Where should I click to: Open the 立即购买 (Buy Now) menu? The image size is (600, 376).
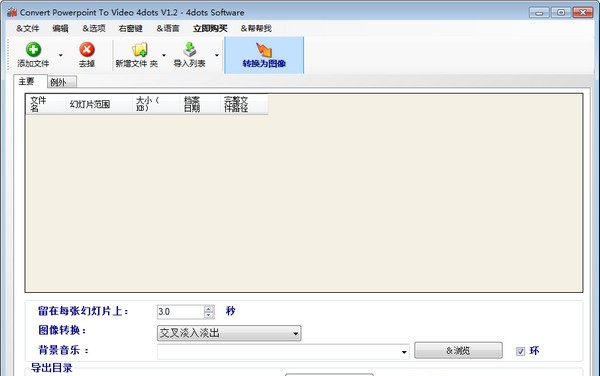(210, 28)
